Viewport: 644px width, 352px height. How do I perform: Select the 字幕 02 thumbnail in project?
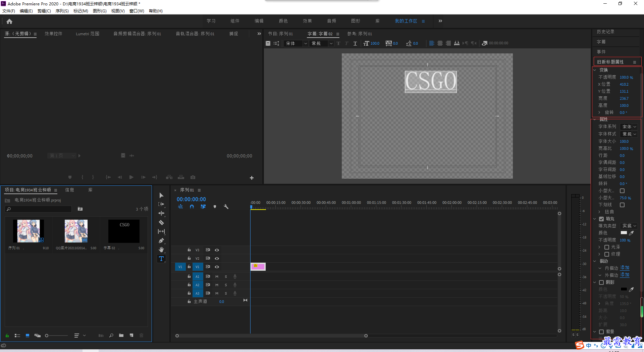(124, 231)
